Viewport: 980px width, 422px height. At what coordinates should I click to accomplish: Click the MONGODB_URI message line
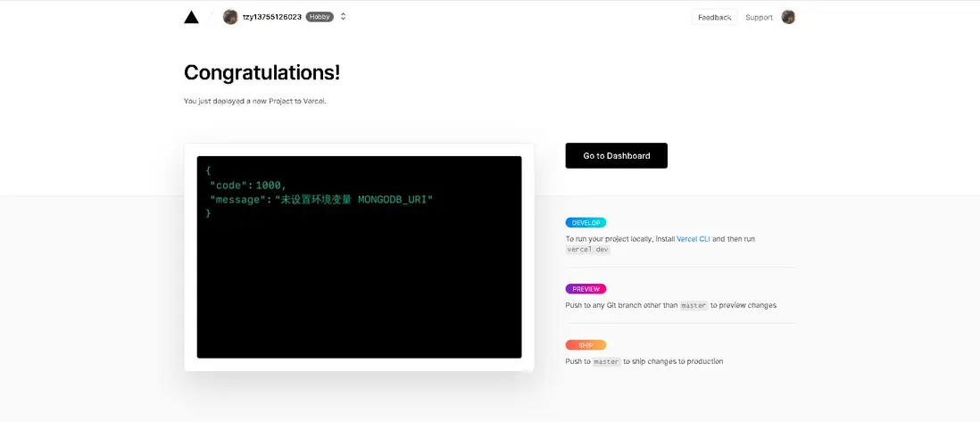tap(321, 200)
